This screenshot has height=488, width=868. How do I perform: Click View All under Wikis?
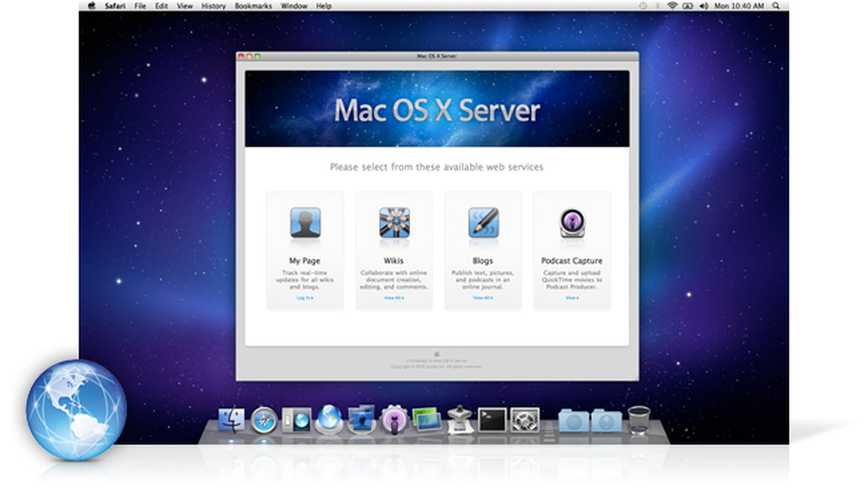[x=393, y=298]
